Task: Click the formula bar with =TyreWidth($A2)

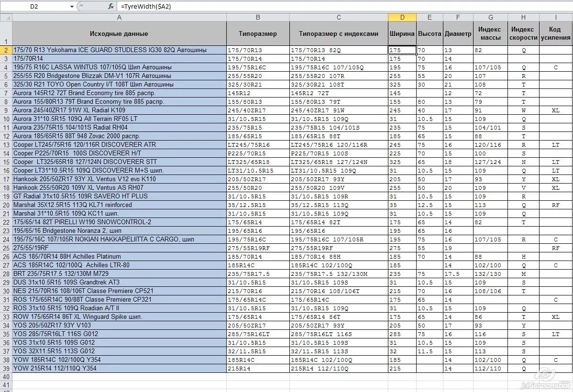Action: point(344,7)
